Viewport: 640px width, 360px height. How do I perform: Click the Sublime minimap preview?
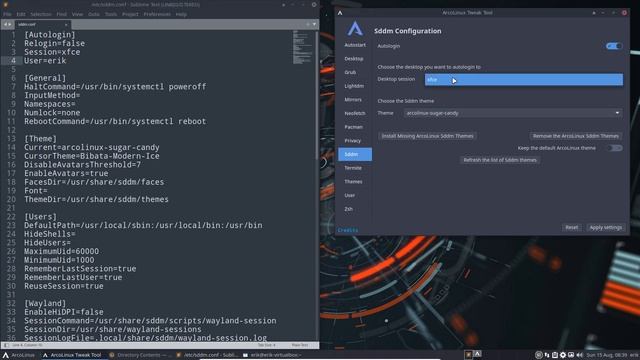coord(302,47)
